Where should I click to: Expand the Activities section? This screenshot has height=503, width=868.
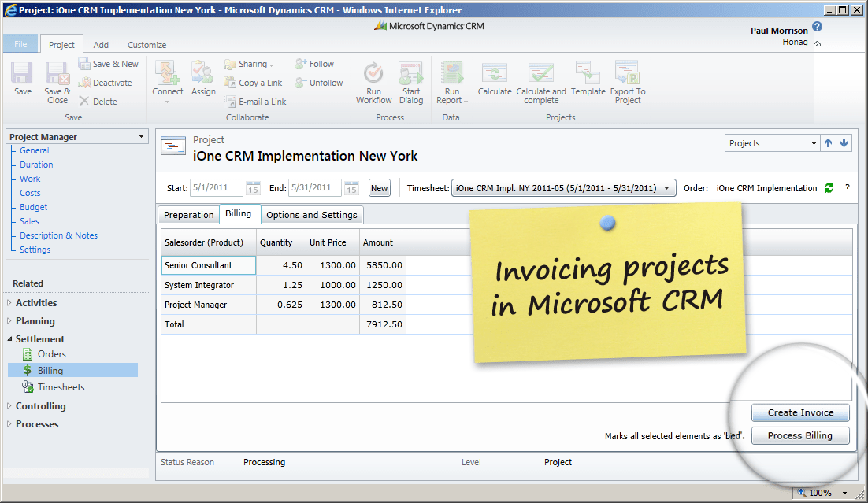pos(9,303)
